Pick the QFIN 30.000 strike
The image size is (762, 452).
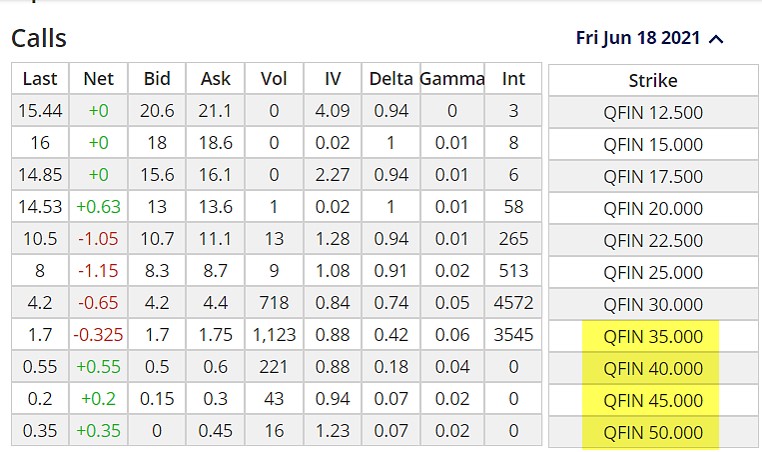coord(653,305)
